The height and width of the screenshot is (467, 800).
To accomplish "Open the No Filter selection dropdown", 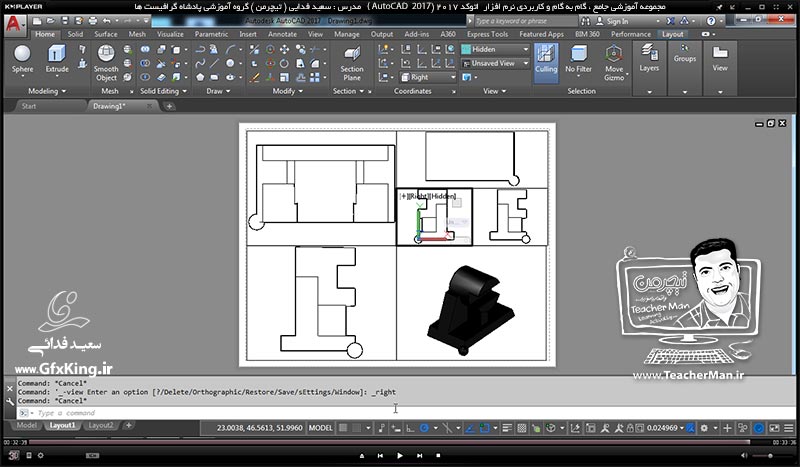I will click(x=579, y=63).
